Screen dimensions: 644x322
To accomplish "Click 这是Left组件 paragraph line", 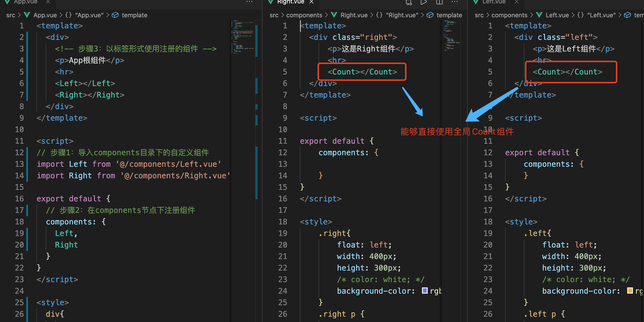I will tap(573, 49).
